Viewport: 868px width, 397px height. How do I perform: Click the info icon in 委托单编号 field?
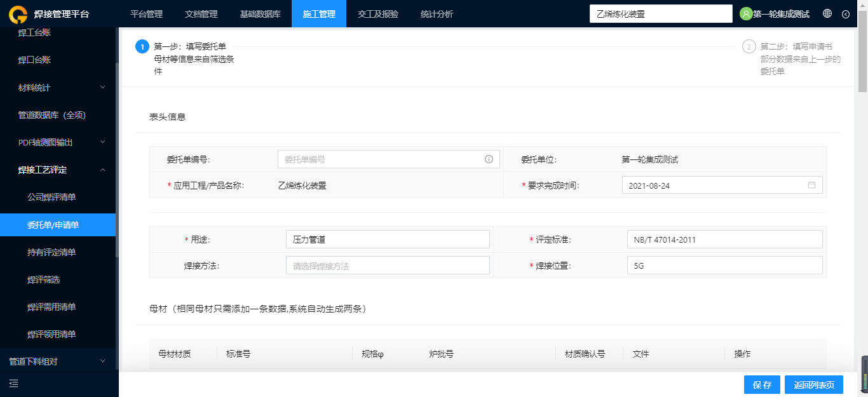point(489,159)
